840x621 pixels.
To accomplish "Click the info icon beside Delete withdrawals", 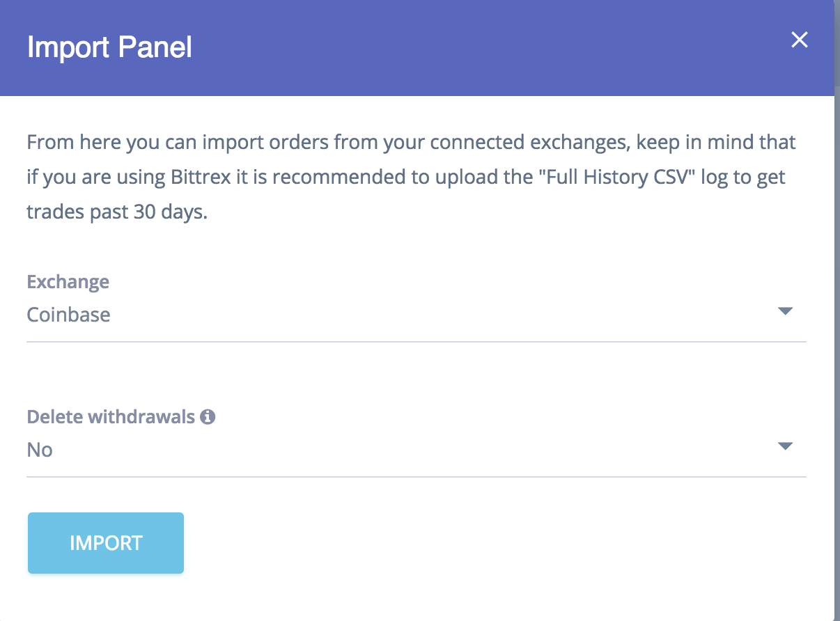I will pyautogui.click(x=208, y=417).
